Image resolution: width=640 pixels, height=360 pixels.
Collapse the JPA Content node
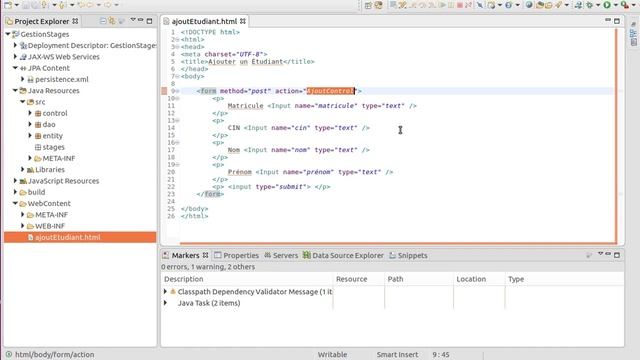15,68
